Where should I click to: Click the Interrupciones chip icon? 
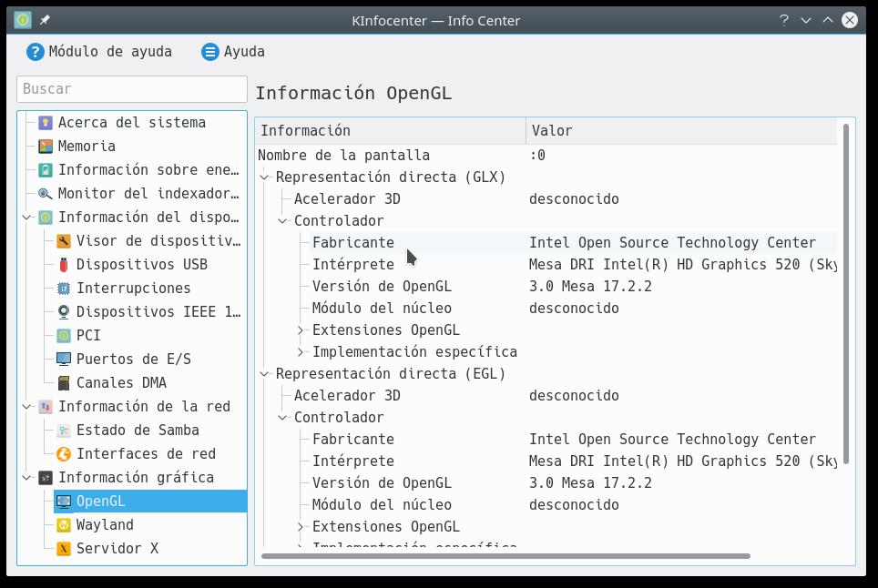pyautogui.click(x=63, y=289)
